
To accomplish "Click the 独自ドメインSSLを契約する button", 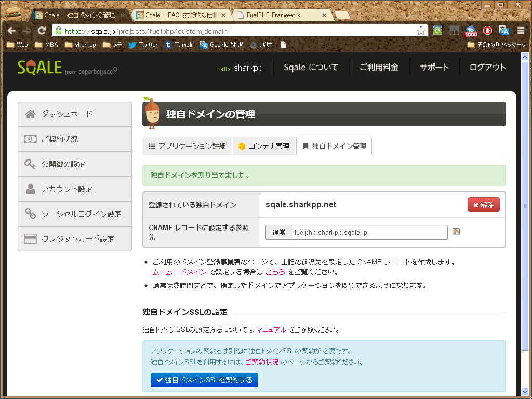I will [204, 380].
